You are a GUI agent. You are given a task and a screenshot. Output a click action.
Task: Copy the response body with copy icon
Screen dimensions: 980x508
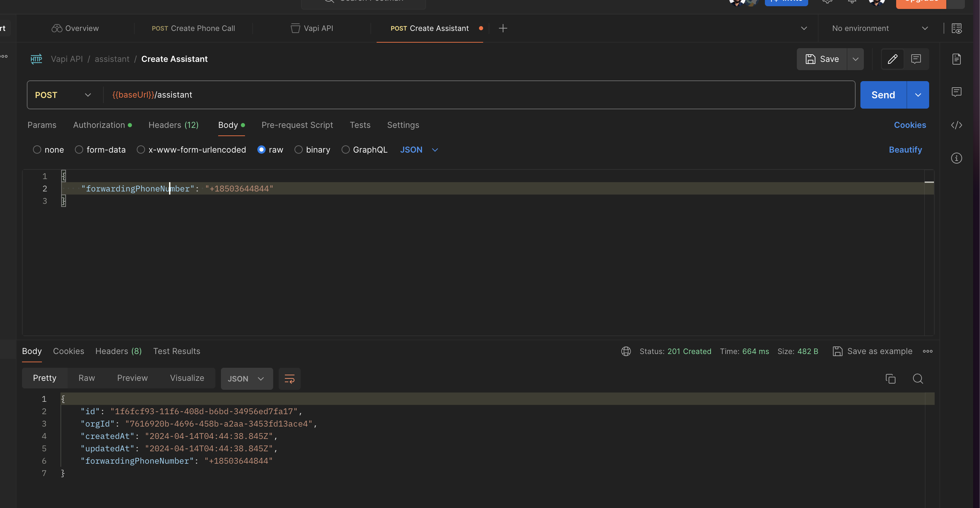click(890, 379)
